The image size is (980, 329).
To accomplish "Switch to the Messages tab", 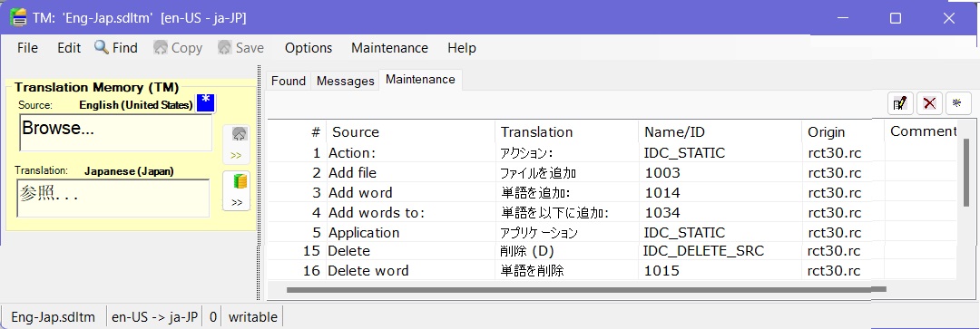I will tap(345, 81).
